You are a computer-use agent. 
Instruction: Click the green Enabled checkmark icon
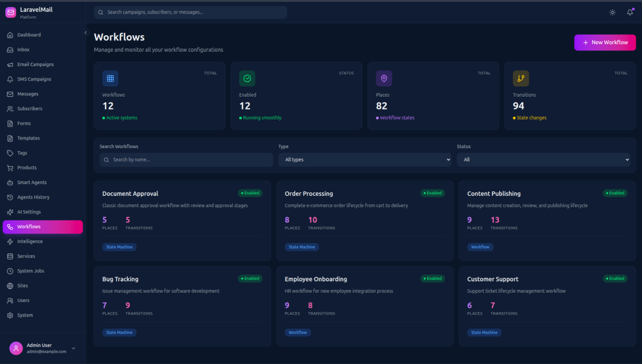point(247,78)
